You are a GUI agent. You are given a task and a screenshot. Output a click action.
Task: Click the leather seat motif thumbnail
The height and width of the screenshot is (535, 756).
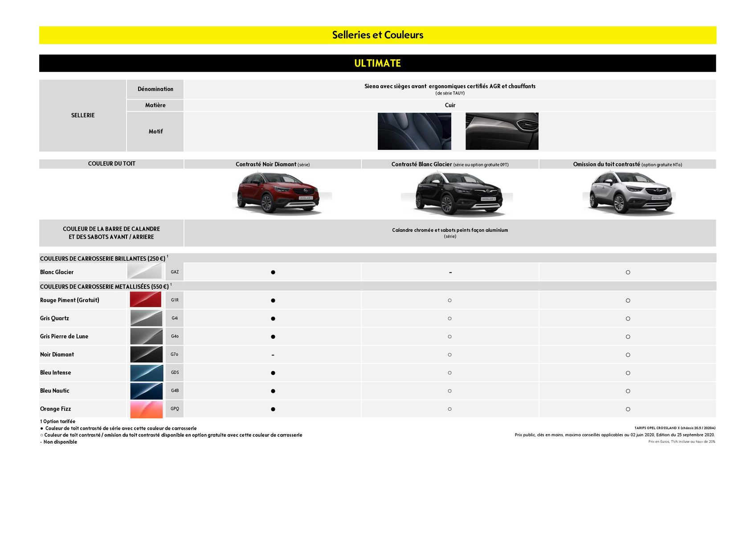[414, 131]
